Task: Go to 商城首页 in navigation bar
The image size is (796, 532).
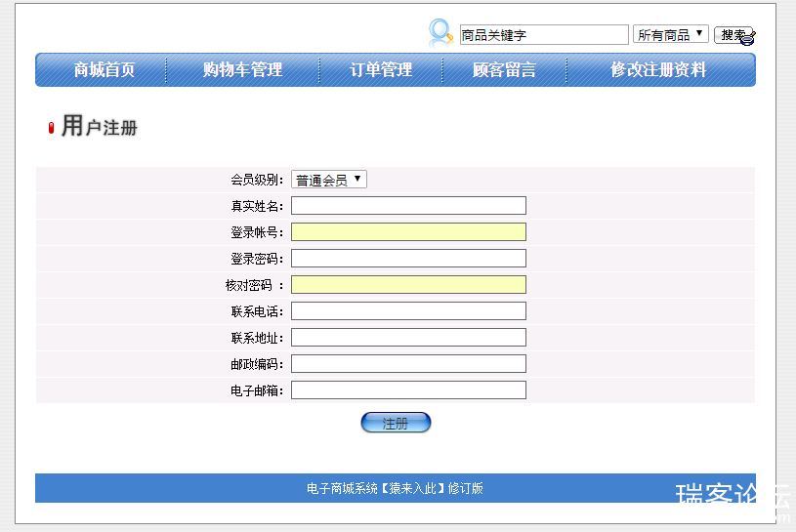Action: (x=105, y=70)
